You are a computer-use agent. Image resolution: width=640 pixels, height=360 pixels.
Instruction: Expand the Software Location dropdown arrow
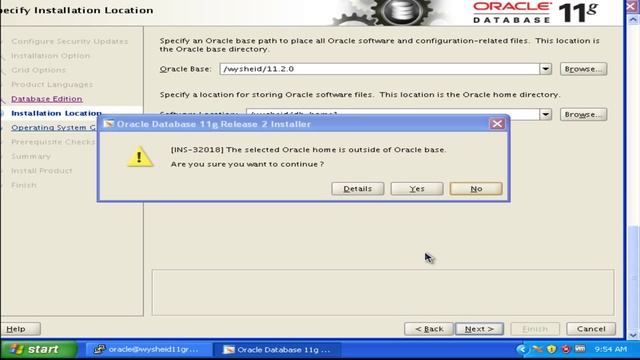(545, 114)
